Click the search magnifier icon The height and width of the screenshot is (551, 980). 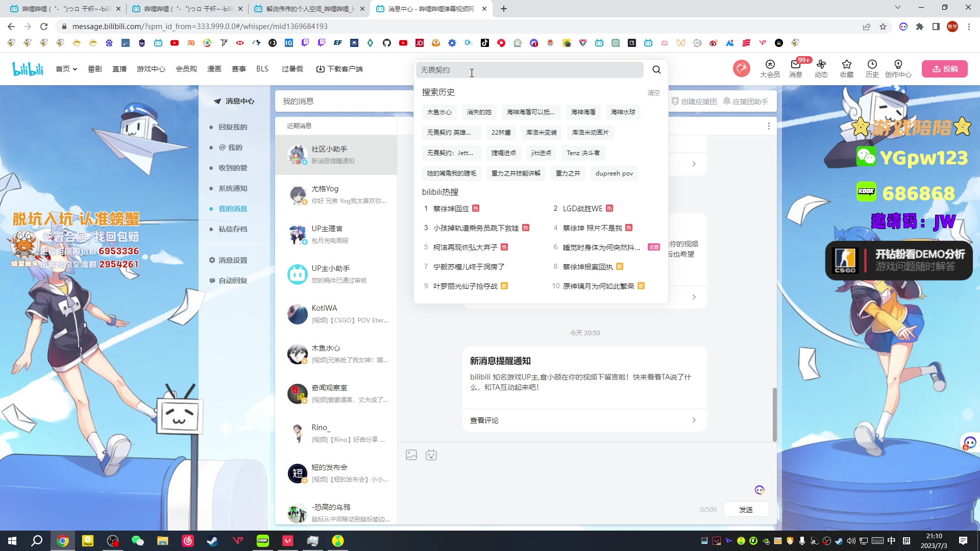(x=656, y=70)
